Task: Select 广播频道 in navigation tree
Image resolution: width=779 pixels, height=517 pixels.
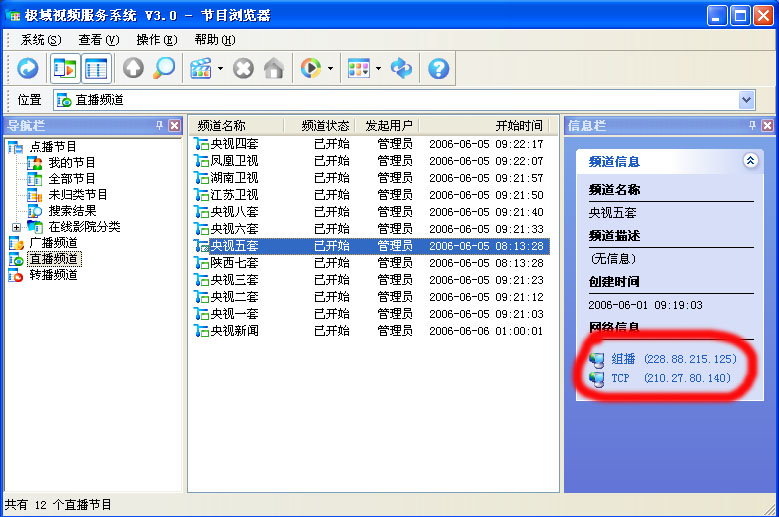Action: pyautogui.click(x=53, y=243)
